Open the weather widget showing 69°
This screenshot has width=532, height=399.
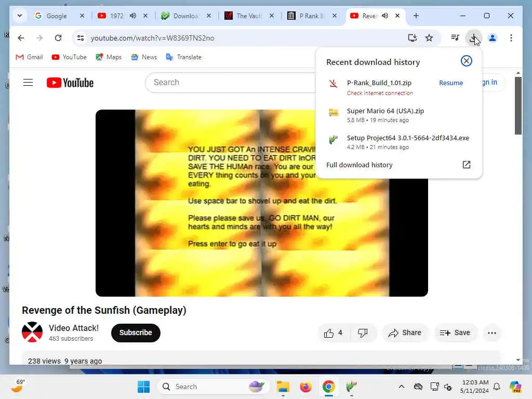click(x=18, y=387)
